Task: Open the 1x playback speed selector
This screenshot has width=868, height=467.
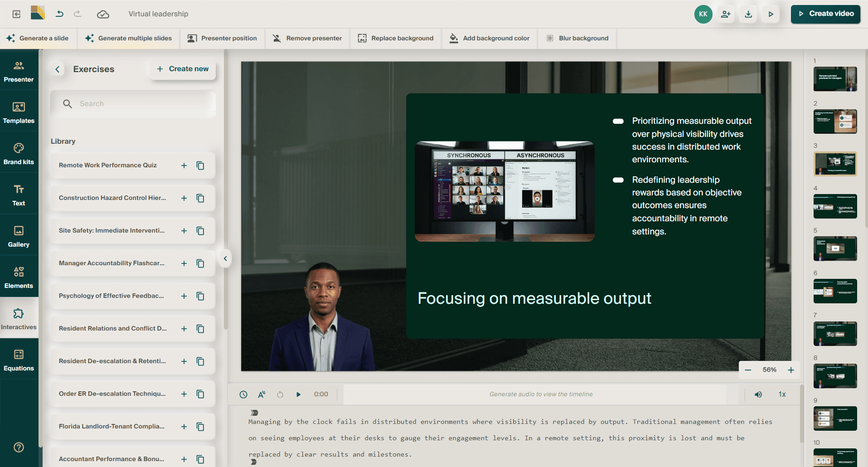Action: 782,394
